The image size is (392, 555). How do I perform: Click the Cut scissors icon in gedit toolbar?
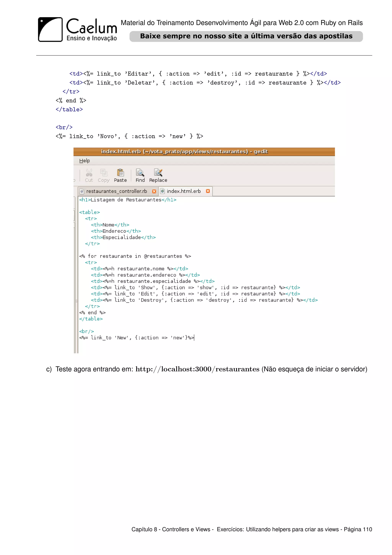[89, 173]
